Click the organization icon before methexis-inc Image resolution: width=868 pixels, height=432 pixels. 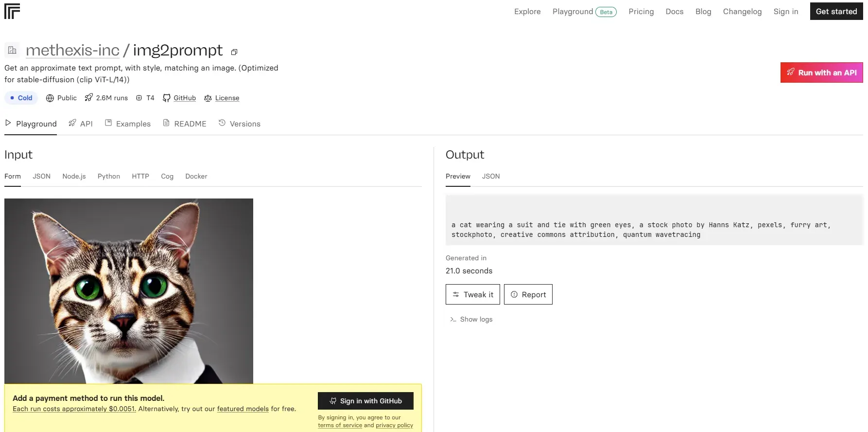tap(12, 50)
